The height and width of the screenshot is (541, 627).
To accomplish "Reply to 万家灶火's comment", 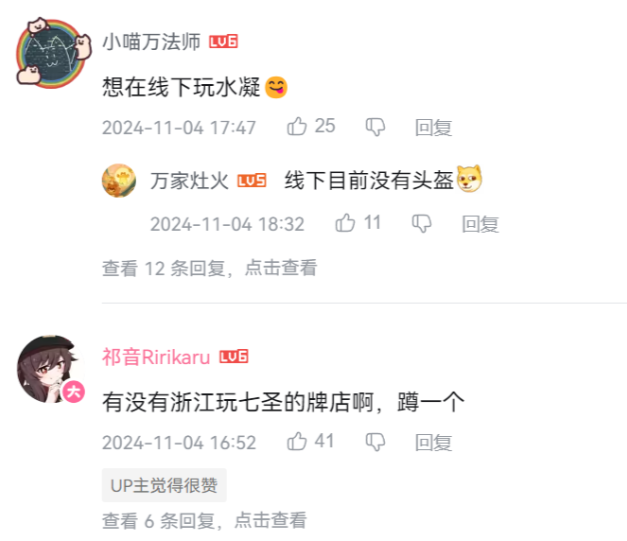I will point(480,224).
